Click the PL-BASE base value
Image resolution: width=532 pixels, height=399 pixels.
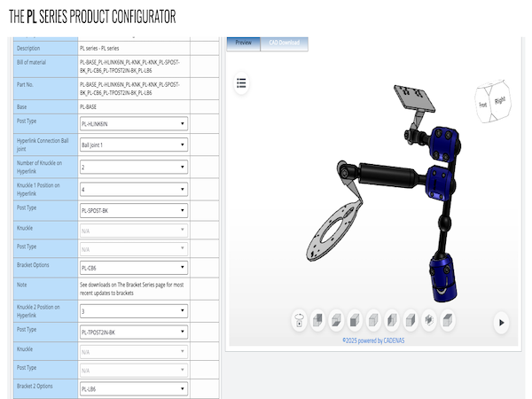(88, 107)
